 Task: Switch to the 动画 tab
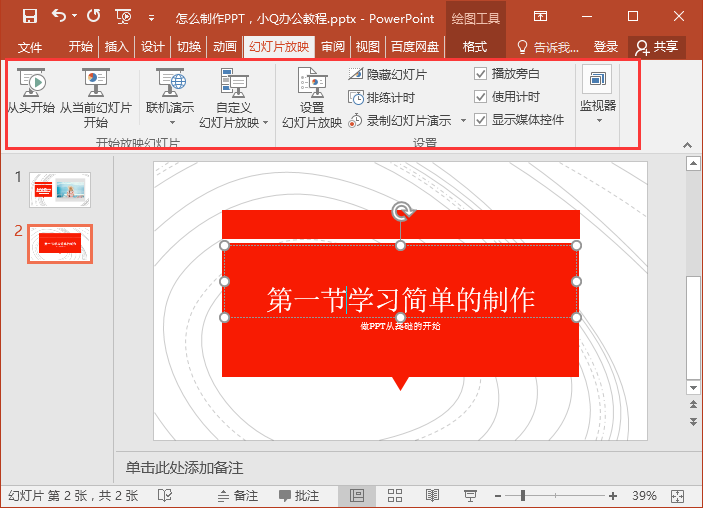[225, 47]
